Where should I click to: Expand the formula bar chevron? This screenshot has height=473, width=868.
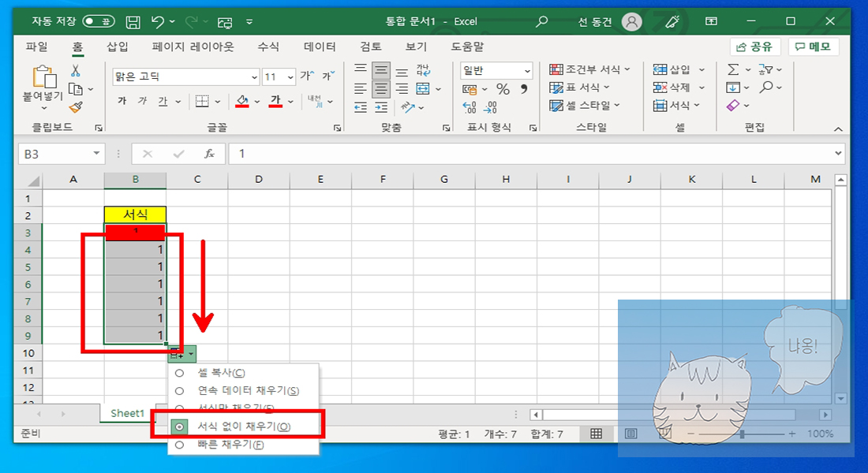[x=838, y=153]
